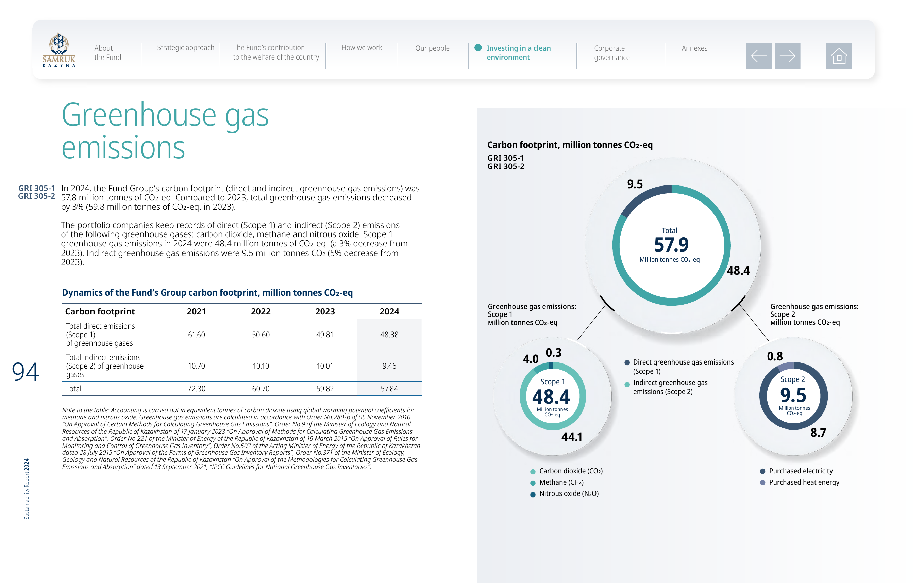Click the 2021 column header
This screenshot has width=924, height=583.
(196, 311)
